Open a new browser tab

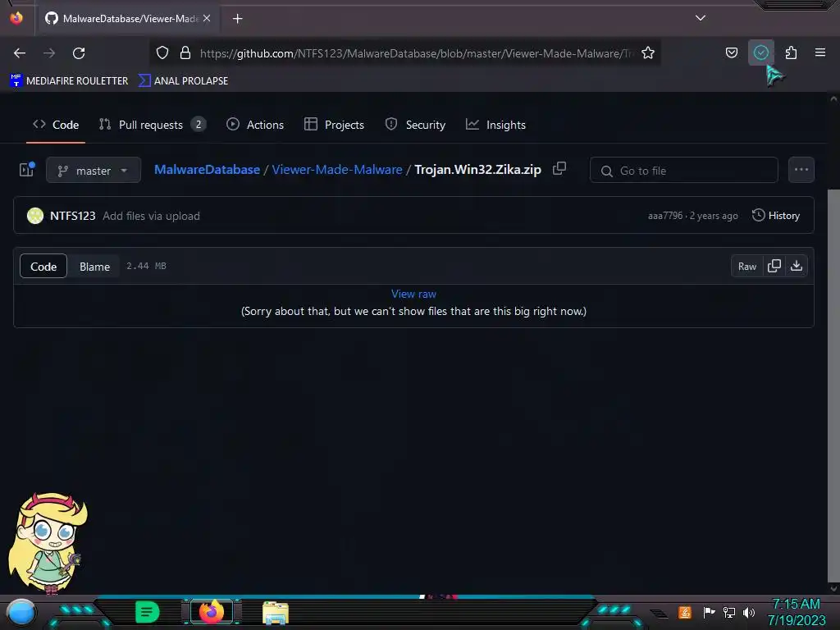click(x=237, y=19)
